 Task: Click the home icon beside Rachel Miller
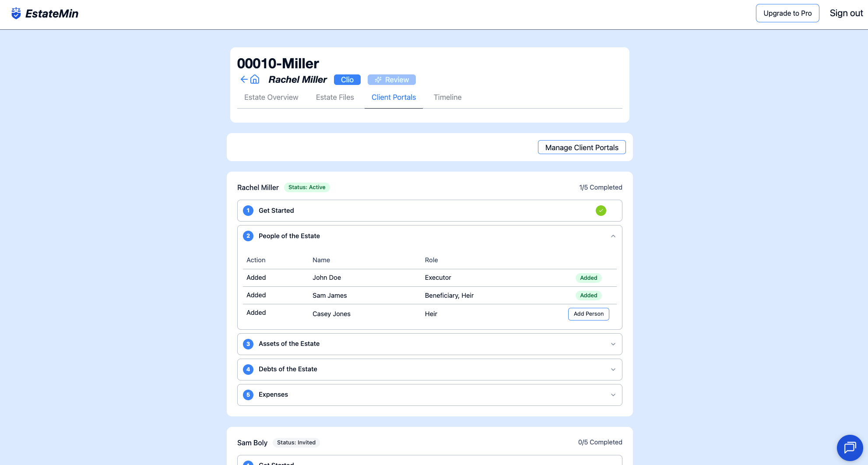(255, 79)
